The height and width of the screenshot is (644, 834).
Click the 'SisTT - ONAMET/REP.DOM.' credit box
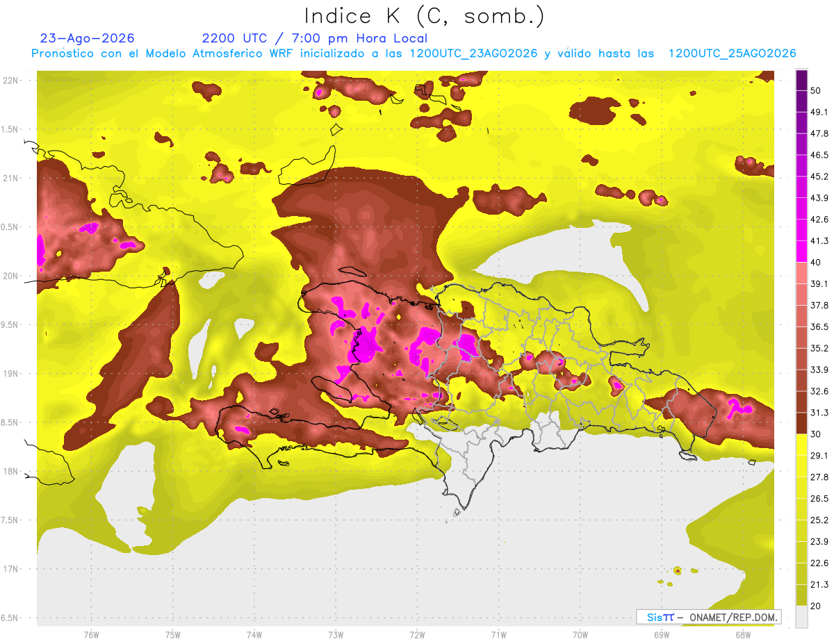708,617
